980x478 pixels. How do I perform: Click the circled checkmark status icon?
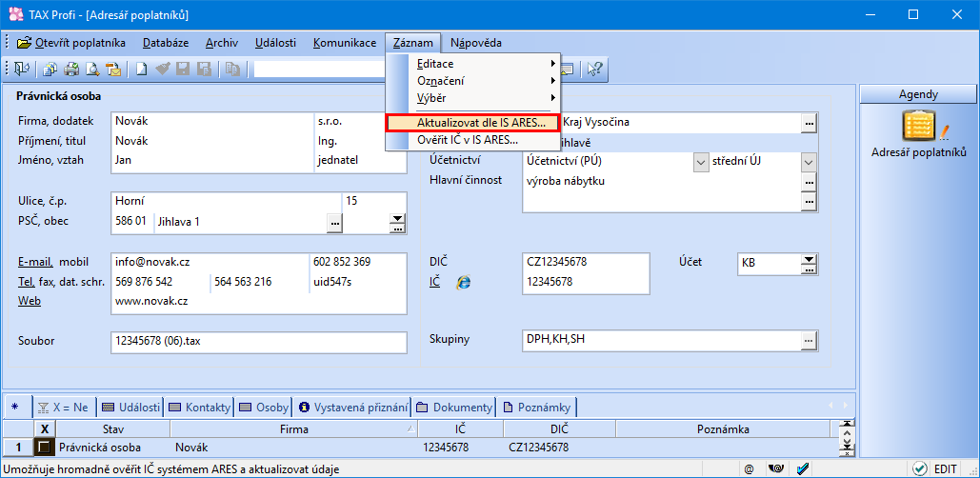pyautogui.click(x=919, y=468)
